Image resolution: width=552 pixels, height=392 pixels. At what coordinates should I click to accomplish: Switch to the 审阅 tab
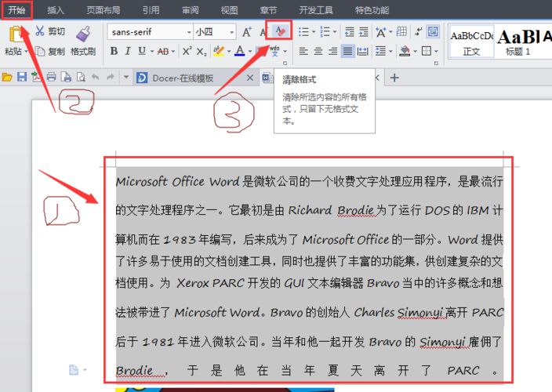click(191, 10)
